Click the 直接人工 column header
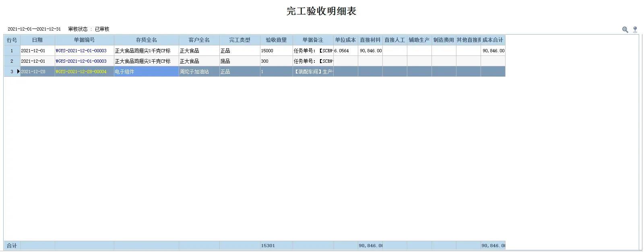The width and height of the screenshot is (644, 252). point(395,40)
